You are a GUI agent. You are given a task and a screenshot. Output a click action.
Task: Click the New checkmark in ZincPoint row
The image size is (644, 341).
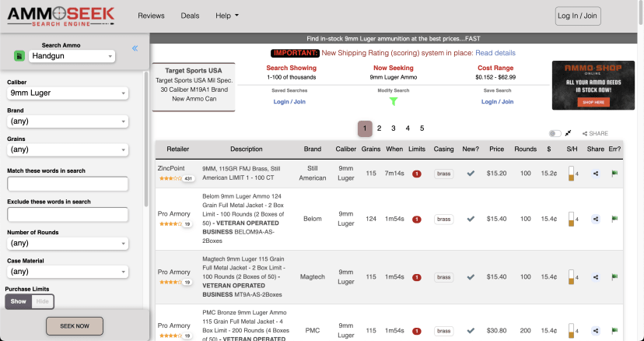click(x=471, y=174)
